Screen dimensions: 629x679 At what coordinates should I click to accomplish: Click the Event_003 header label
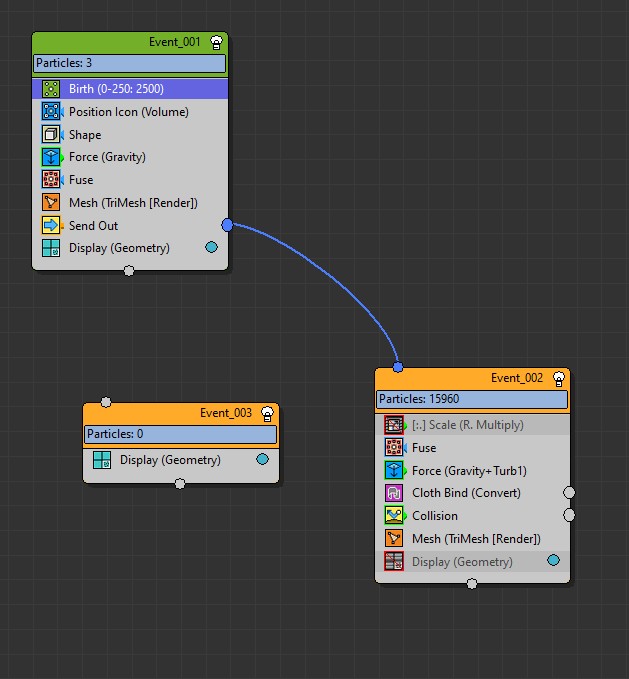[x=225, y=413]
